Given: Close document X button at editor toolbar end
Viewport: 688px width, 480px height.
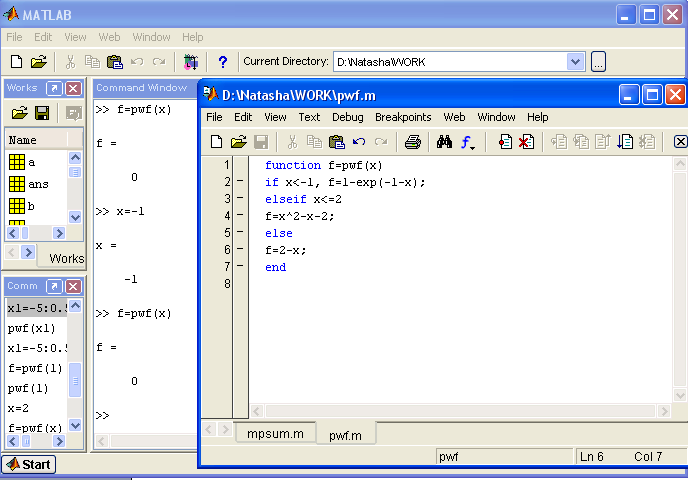Looking at the screenshot, I should (x=680, y=142).
